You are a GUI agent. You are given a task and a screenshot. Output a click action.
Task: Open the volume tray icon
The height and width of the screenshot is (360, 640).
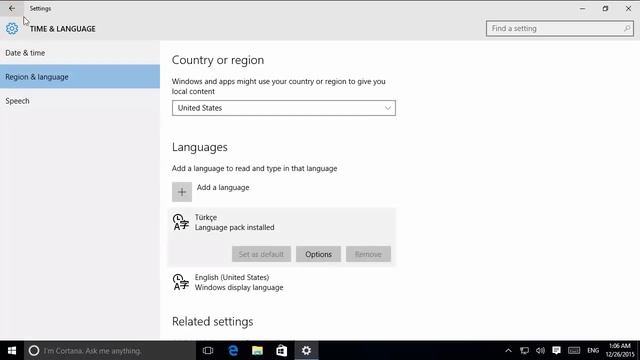[540, 351]
